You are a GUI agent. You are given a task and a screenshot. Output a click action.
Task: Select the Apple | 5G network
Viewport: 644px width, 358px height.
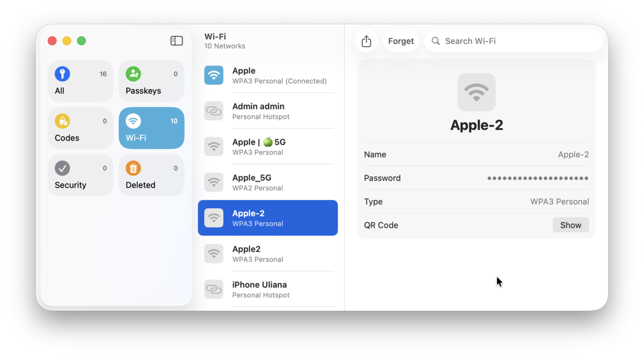pyautogui.click(x=268, y=146)
